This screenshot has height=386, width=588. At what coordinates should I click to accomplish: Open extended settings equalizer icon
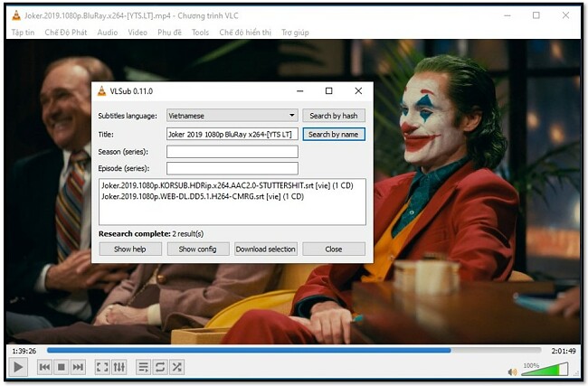pyautogui.click(x=119, y=367)
